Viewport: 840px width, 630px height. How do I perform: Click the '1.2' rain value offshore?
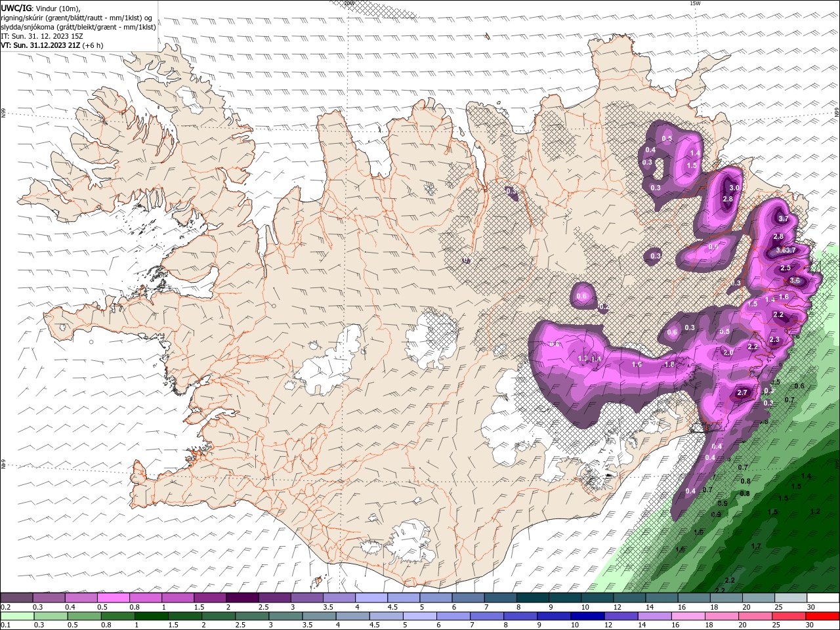coord(816,511)
